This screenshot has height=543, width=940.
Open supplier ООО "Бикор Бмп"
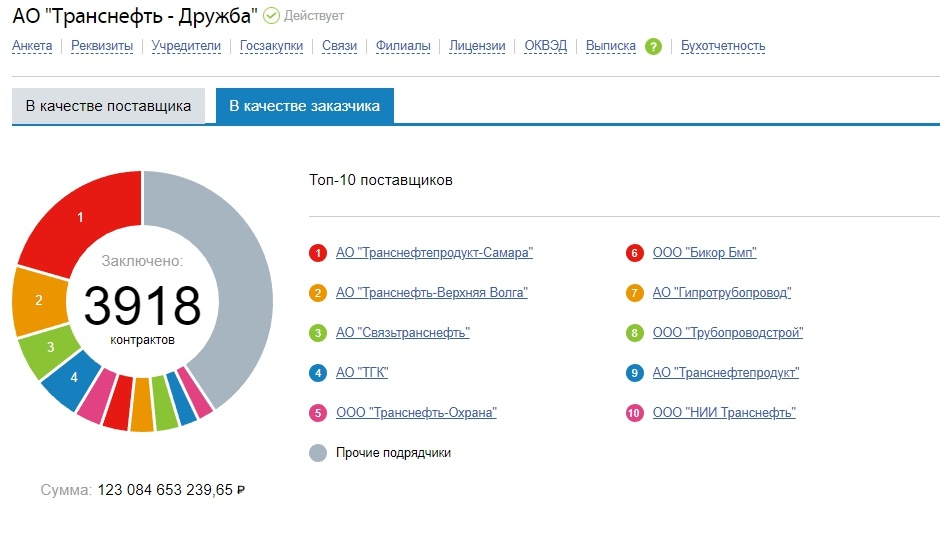tap(704, 253)
